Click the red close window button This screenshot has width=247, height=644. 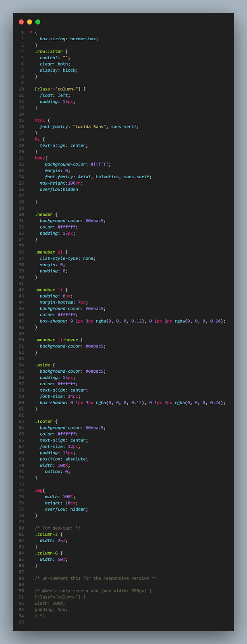pyautogui.click(x=21, y=22)
